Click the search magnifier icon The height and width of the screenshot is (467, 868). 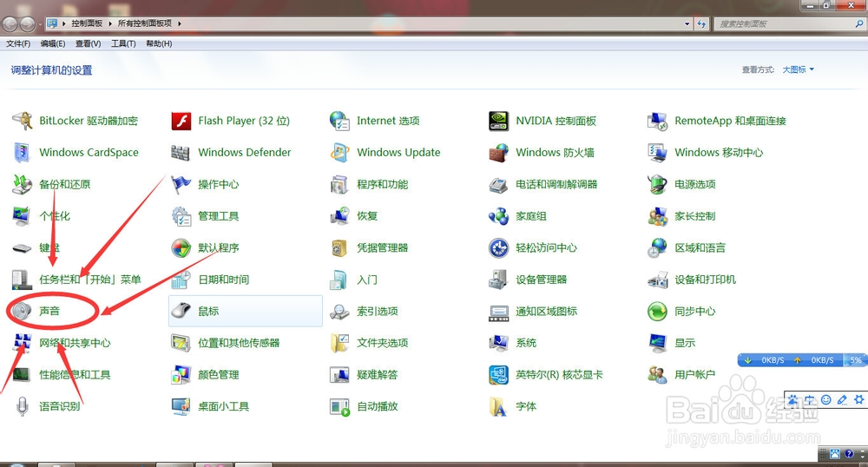pos(858,23)
